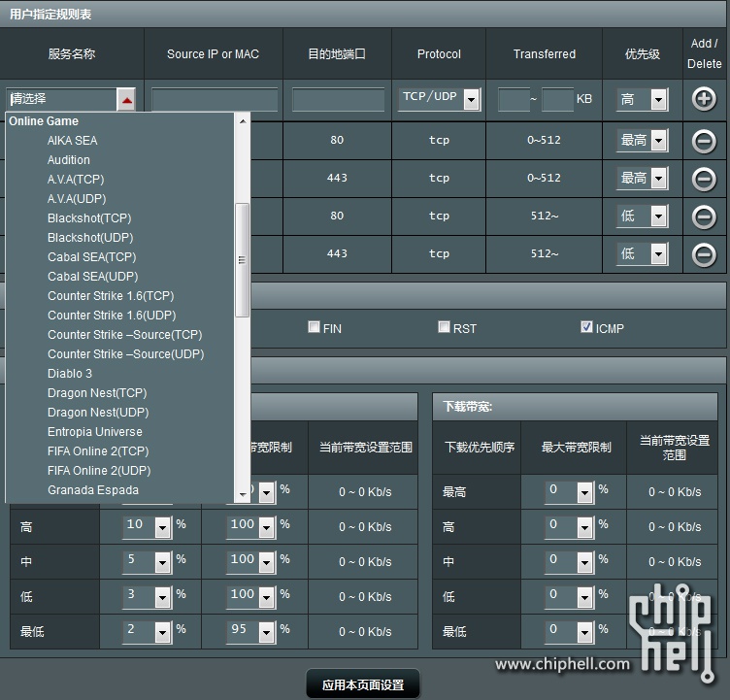Viewport: 730px width, 700px height.
Task: Change priority for port 80 512~ rule
Action: pyautogui.click(x=643, y=217)
